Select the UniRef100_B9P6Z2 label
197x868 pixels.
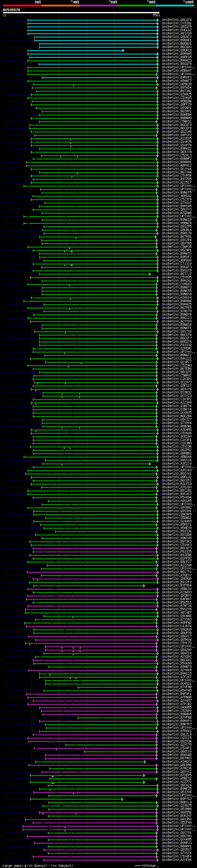[176, 149]
